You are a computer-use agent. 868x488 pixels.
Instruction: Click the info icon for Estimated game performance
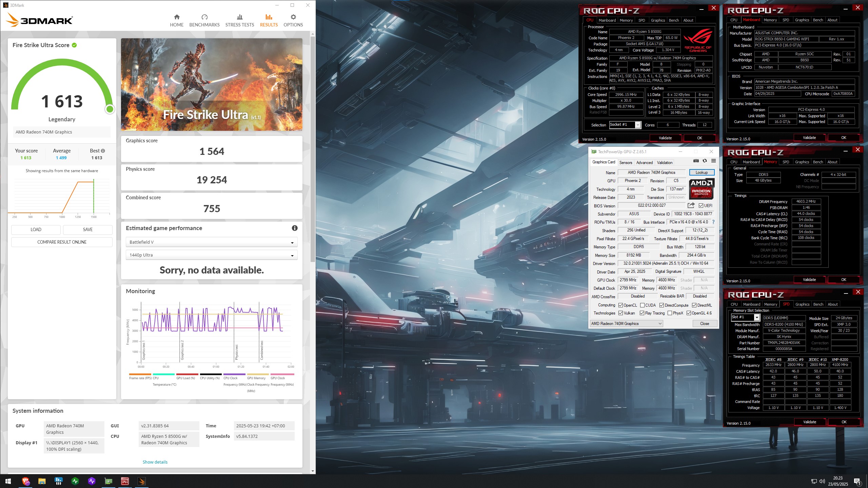295,228
